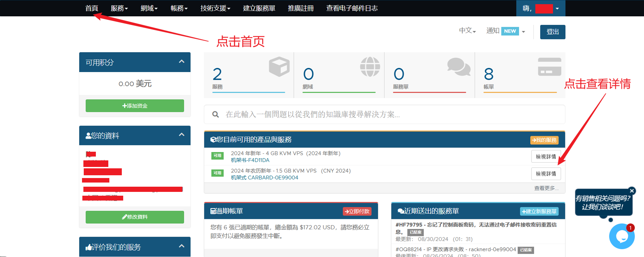644x257 pixels.
Task: Click the tickets speech bubbles icon
Action: coord(459,67)
